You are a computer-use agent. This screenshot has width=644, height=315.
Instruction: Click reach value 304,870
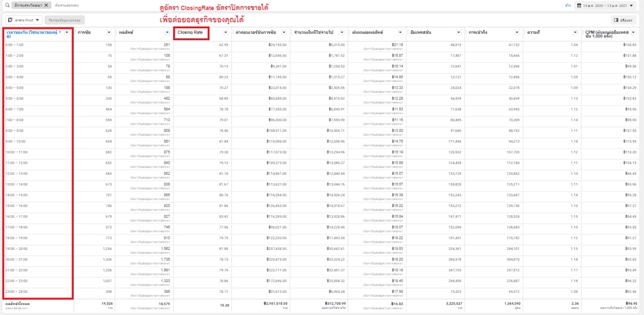[x=514, y=259]
